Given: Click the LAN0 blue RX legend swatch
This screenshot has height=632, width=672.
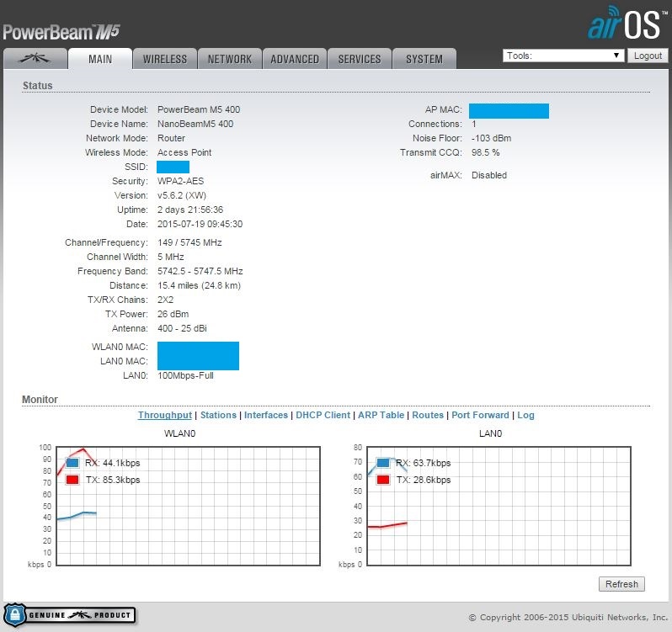Looking at the screenshot, I should 383,463.
